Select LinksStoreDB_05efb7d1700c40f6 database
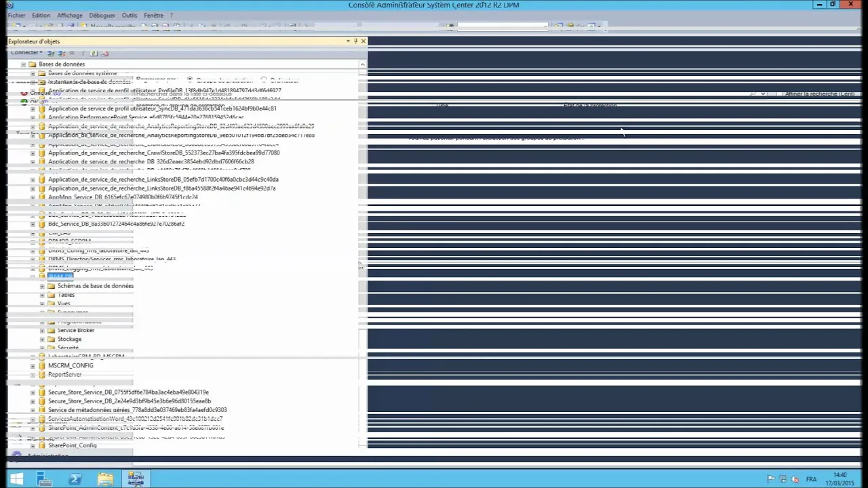This screenshot has width=868, height=488. pyautogui.click(x=163, y=180)
